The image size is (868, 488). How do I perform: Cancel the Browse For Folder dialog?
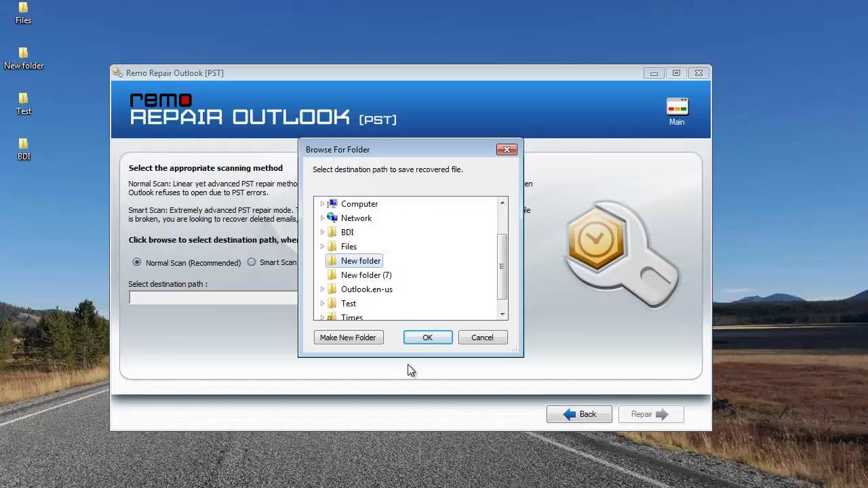point(483,338)
